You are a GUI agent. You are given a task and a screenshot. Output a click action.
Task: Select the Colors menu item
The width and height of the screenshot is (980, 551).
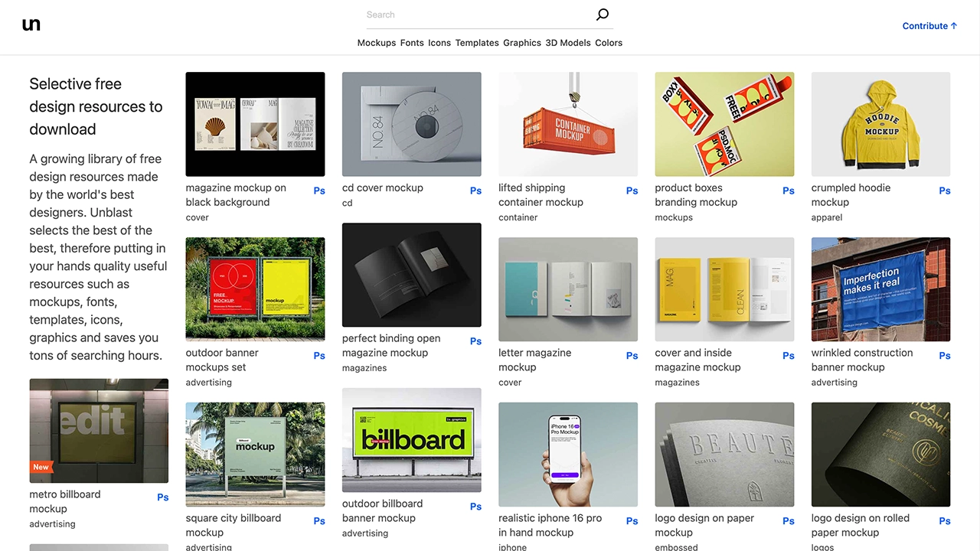coord(609,43)
